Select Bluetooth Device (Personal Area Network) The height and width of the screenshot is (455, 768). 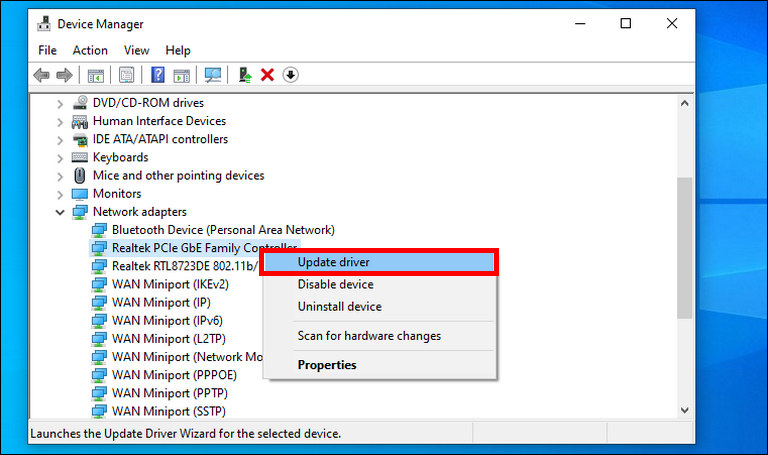point(223,230)
